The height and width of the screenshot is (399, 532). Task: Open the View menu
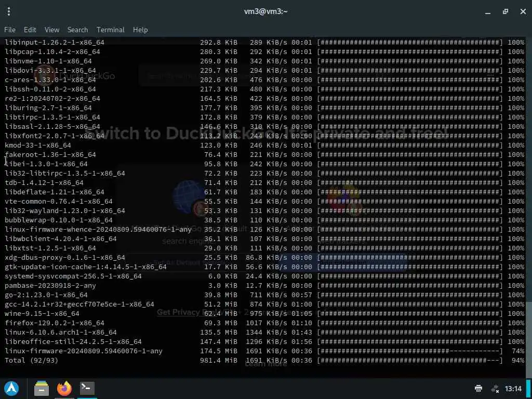pyautogui.click(x=52, y=30)
